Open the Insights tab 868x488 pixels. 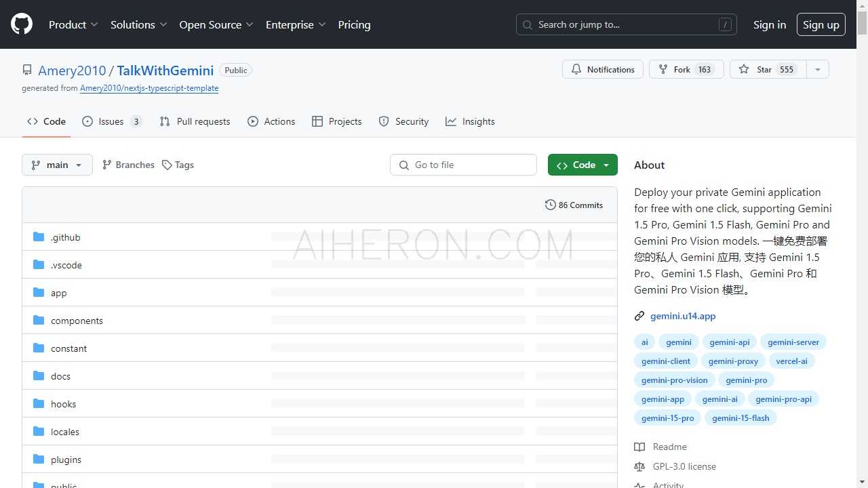(x=470, y=122)
